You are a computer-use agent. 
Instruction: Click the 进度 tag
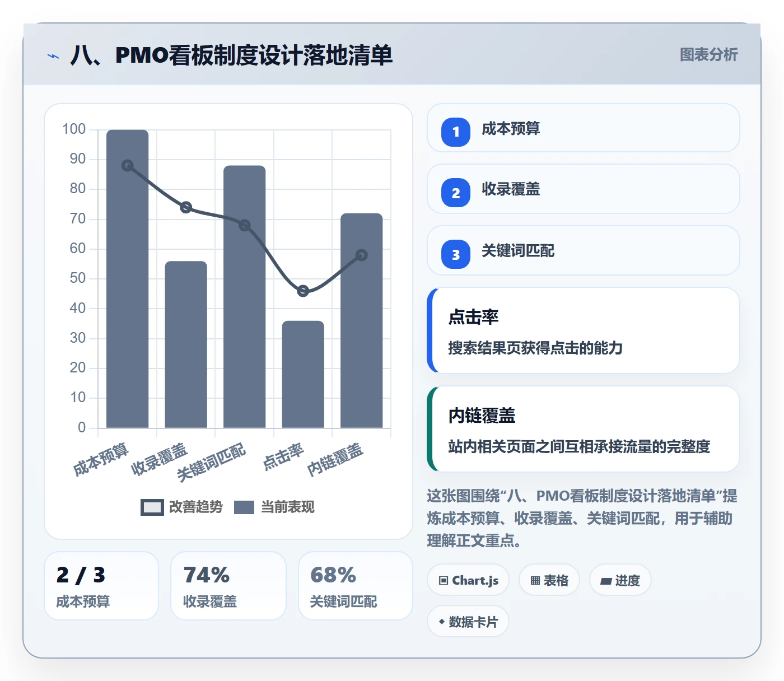pos(620,580)
